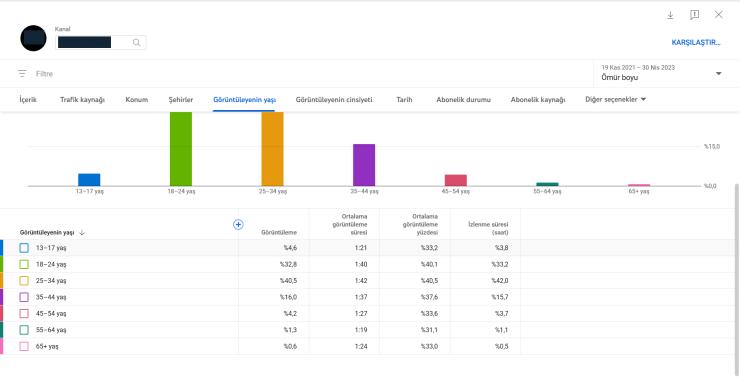
Task: Click the Görüntüleme column header
Action: coord(279,233)
